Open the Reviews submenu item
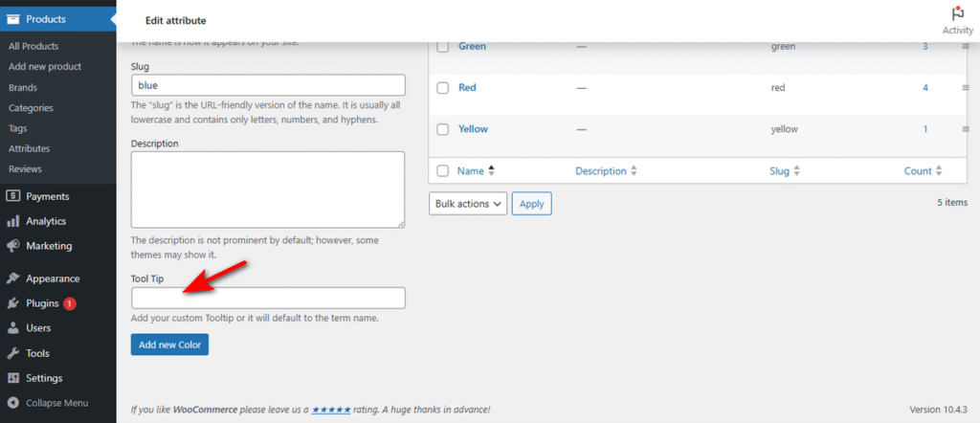Image resolution: width=980 pixels, height=423 pixels. [25, 168]
